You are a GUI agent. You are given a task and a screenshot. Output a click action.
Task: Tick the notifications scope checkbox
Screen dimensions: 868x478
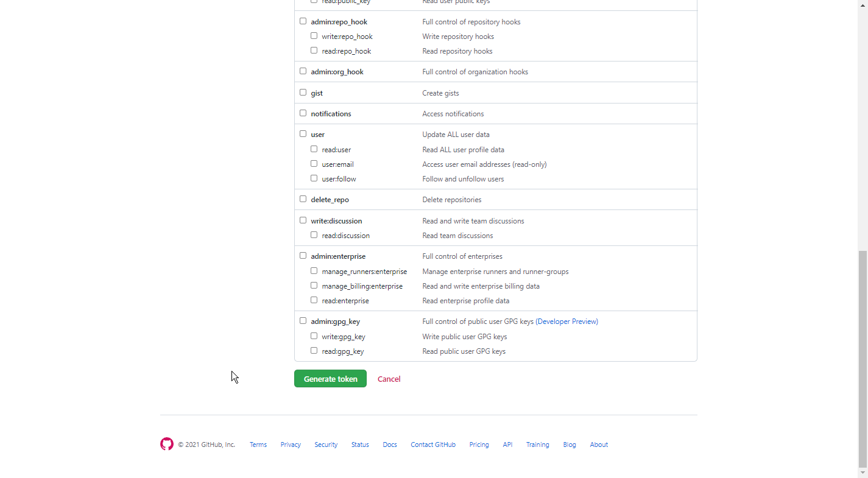[303, 113]
